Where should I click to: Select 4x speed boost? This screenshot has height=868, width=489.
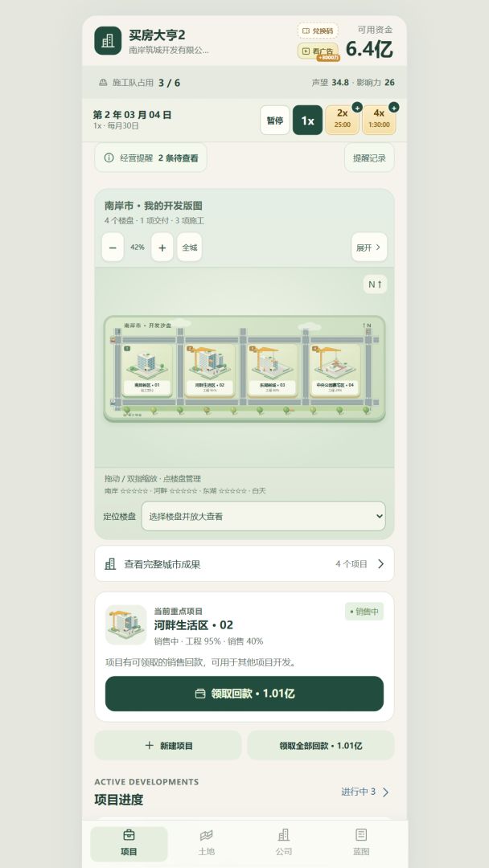[379, 120]
